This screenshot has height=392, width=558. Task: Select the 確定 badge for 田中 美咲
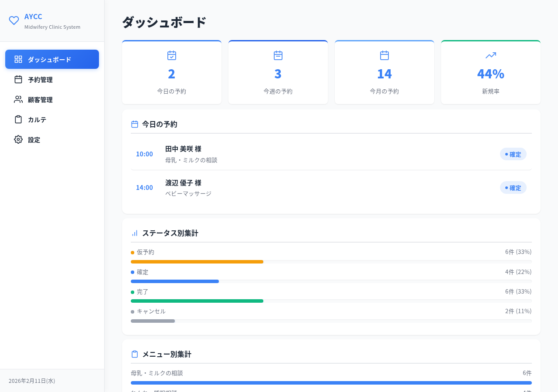pyautogui.click(x=513, y=154)
